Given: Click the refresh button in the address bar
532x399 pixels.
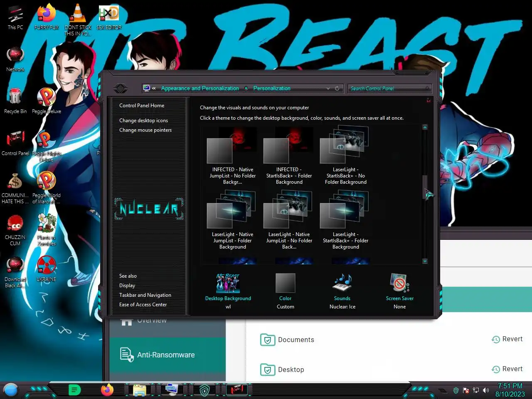Looking at the screenshot, I should click(x=337, y=89).
